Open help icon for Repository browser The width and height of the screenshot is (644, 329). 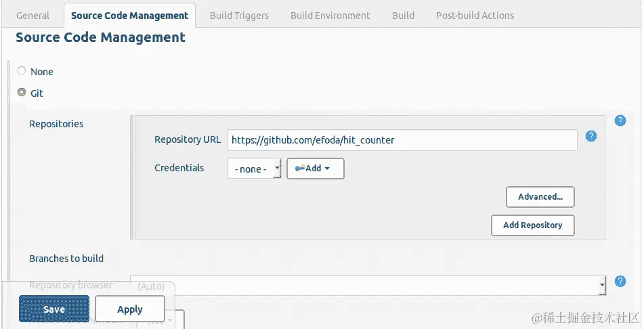point(620,282)
